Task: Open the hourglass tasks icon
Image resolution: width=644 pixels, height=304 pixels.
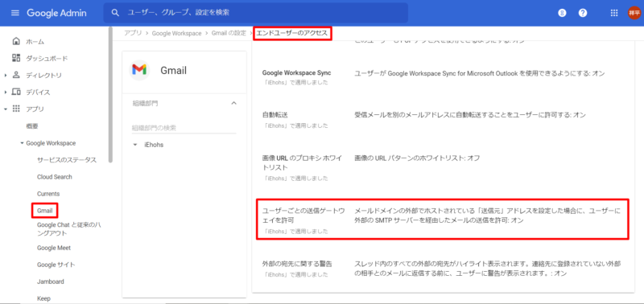Action: [x=562, y=13]
